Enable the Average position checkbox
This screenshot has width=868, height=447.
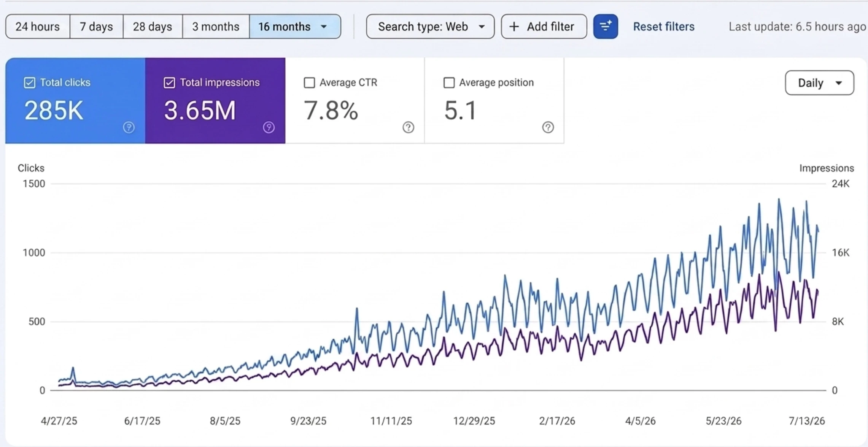click(449, 82)
